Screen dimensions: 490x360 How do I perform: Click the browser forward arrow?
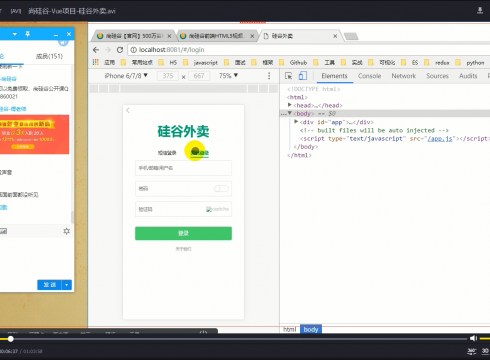pyautogui.click(x=108, y=50)
